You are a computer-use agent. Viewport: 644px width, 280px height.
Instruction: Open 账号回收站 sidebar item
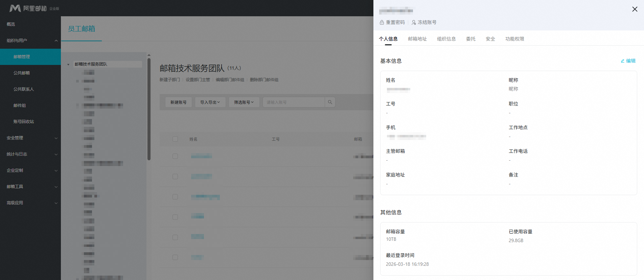(x=30, y=122)
